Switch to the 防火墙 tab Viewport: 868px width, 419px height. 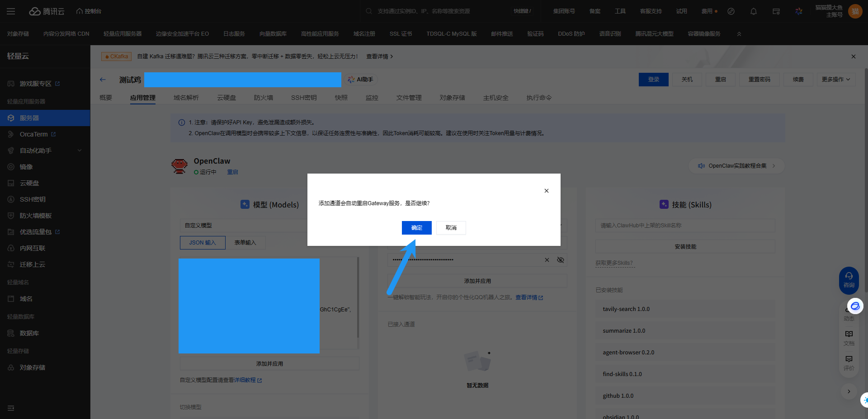tap(263, 98)
